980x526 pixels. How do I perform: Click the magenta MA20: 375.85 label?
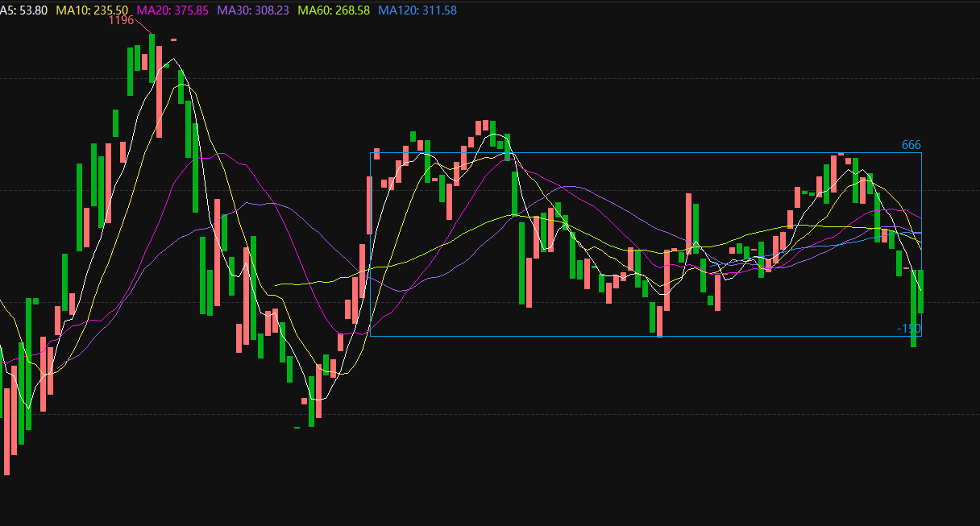[172, 10]
